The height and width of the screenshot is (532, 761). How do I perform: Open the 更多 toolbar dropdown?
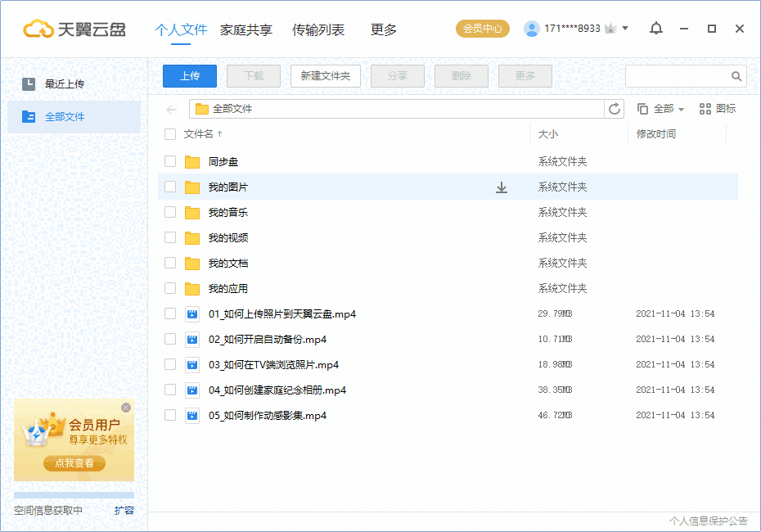(525, 75)
